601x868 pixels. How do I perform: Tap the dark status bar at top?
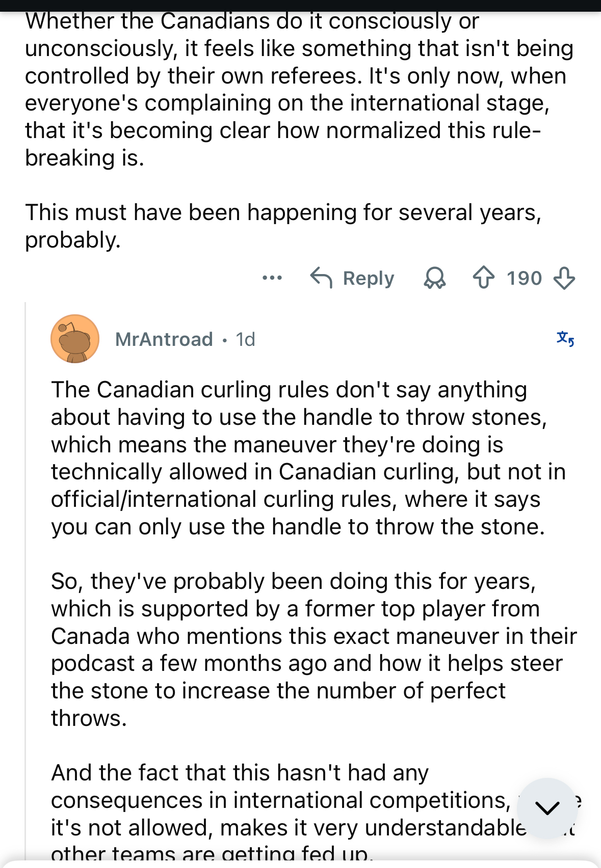pos(300,5)
